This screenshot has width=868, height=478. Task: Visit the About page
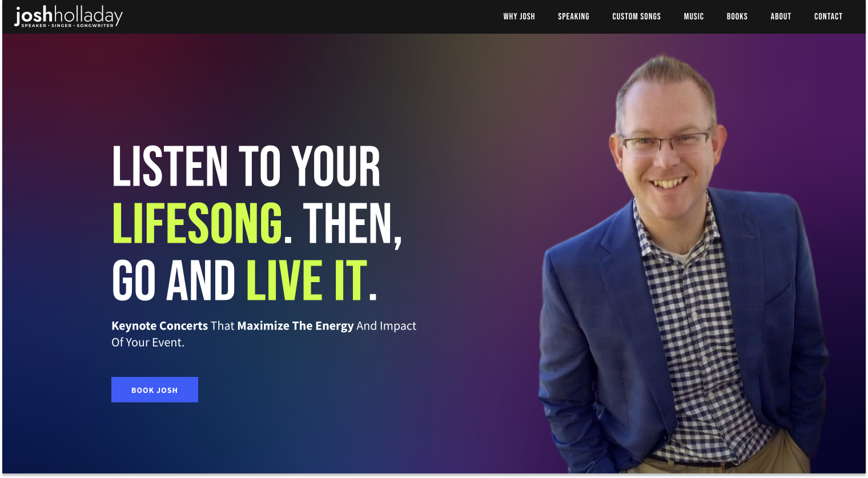pyautogui.click(x=781, y=17)
